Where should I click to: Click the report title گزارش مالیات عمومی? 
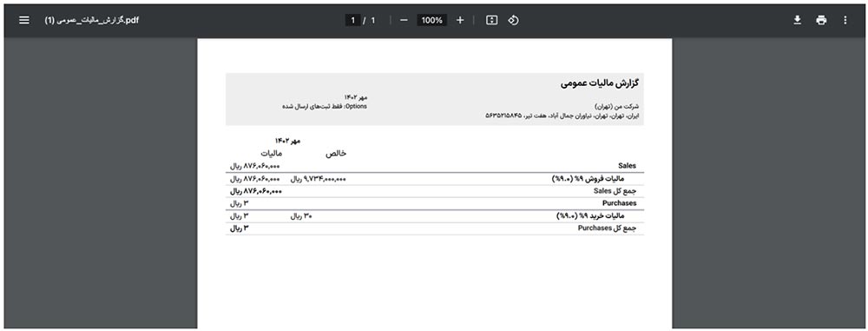tap(600, 83)
